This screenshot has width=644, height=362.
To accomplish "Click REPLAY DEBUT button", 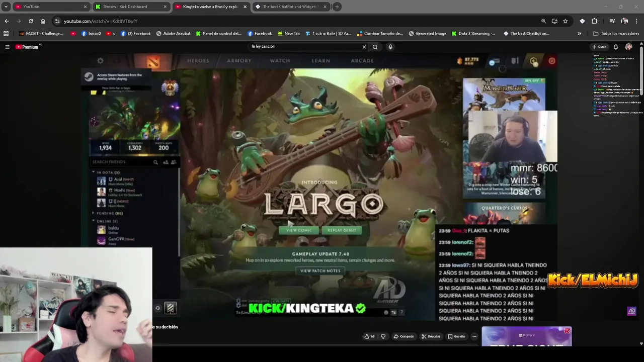I will click(x=342, y=230).
